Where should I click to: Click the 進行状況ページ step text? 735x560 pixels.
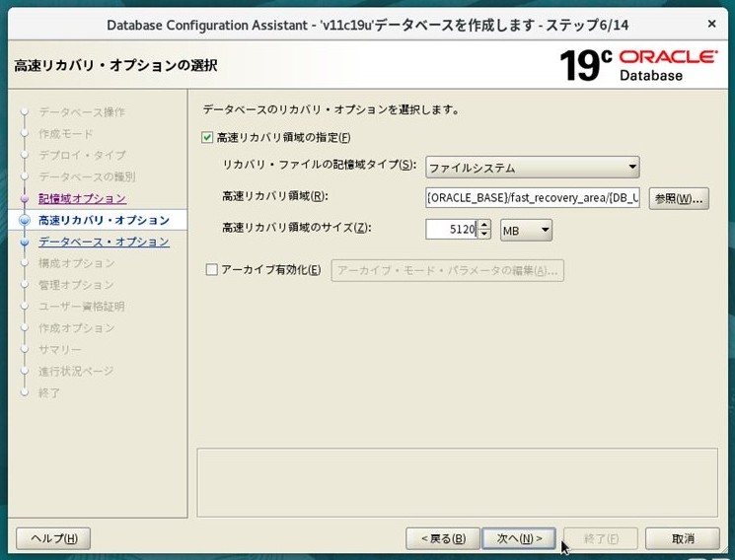click(76, 371)
